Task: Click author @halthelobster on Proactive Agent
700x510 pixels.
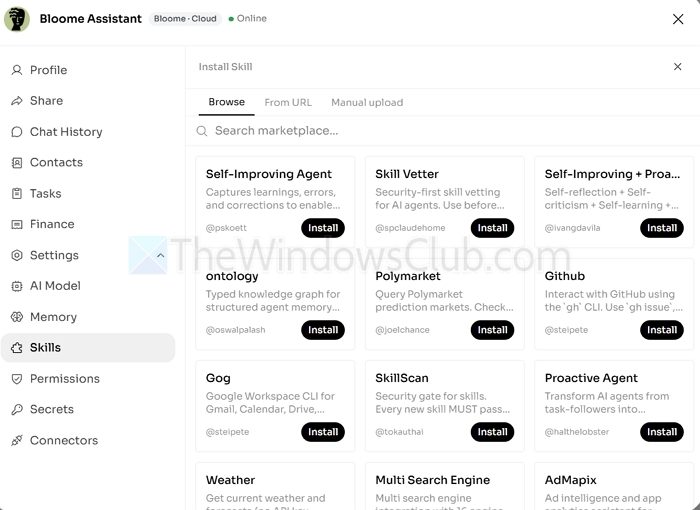Action: [x=577, y=432]
